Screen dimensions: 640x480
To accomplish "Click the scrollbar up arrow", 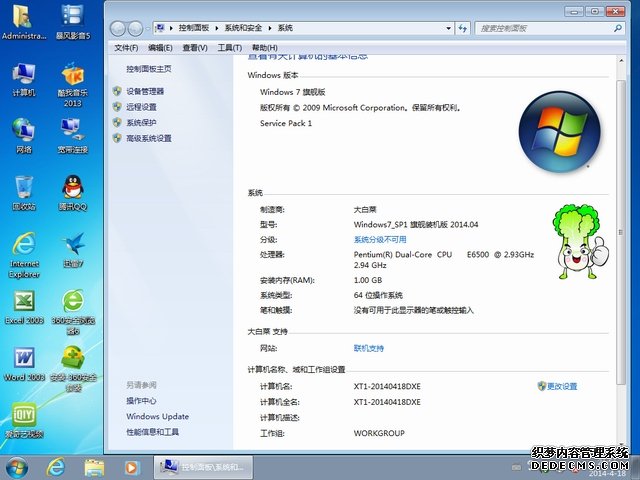I will point(620,61).
